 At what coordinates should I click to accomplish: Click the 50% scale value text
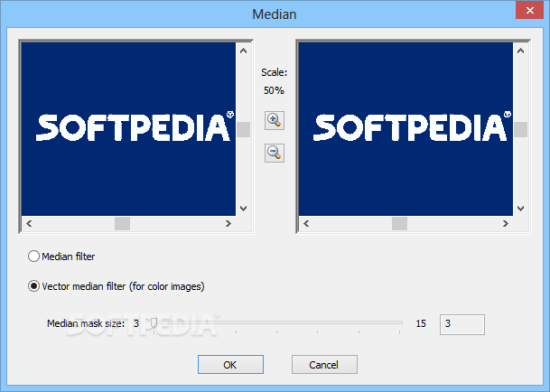point(274,90)
